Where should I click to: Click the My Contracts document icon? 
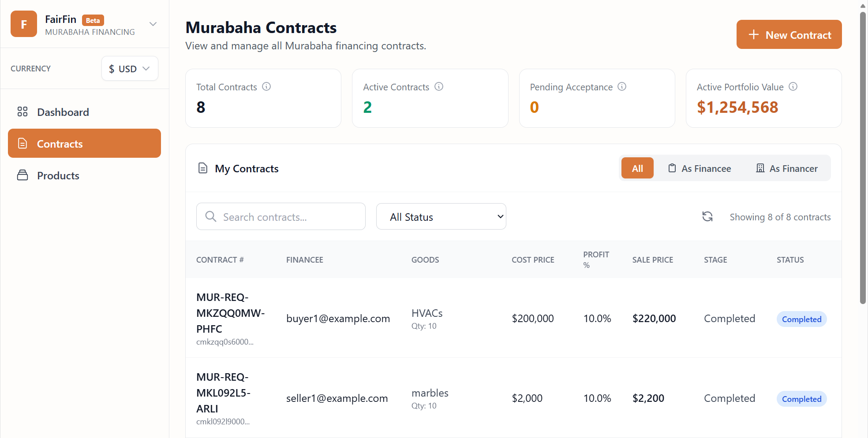click(203, 168)
